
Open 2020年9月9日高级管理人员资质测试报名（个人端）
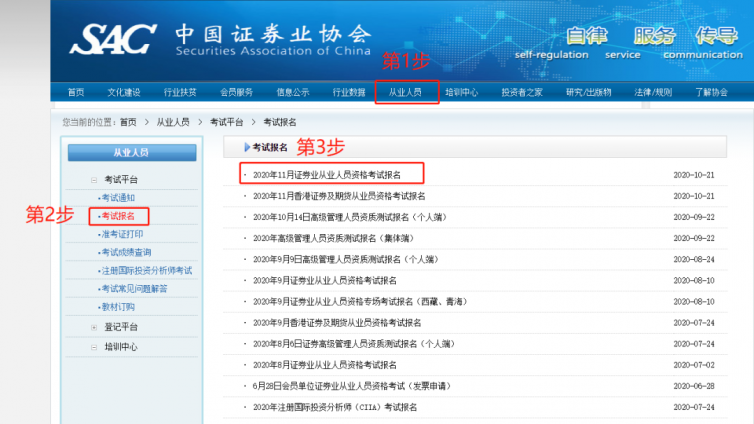tap(346, 260)
